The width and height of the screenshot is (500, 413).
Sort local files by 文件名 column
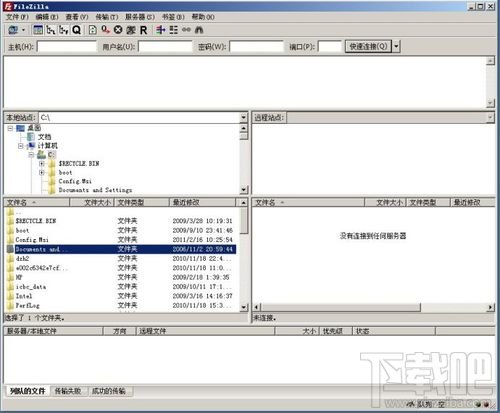(37, 203)
